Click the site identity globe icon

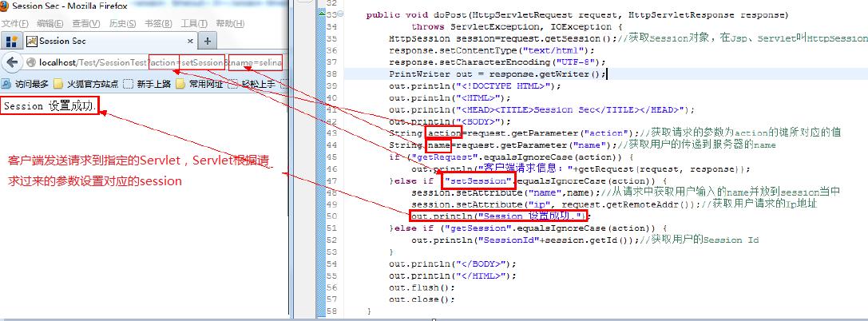(31, 63)
